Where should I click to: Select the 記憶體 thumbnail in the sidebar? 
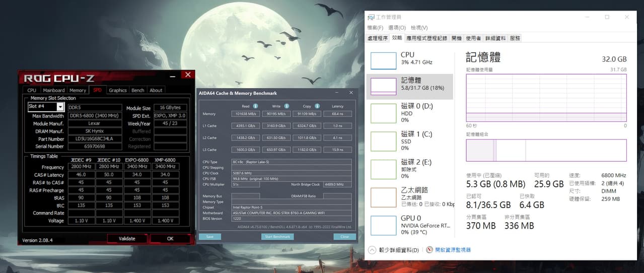(384, 86)
